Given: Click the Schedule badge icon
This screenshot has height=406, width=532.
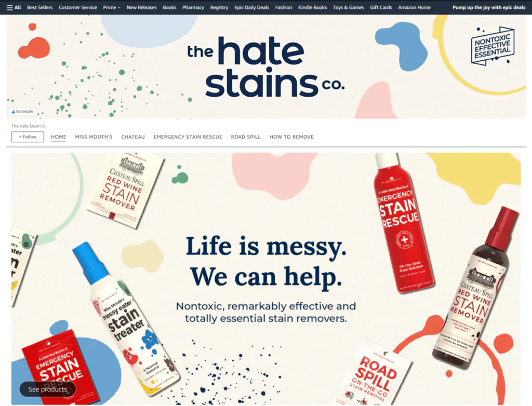Looking at the screenshot, I should point(13,111).
